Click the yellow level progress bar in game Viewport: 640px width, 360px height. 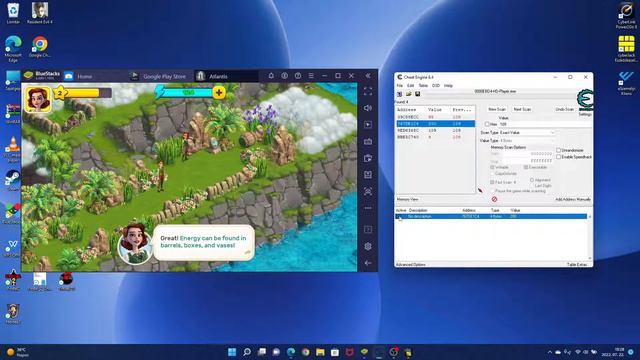(x=84, y=93)
